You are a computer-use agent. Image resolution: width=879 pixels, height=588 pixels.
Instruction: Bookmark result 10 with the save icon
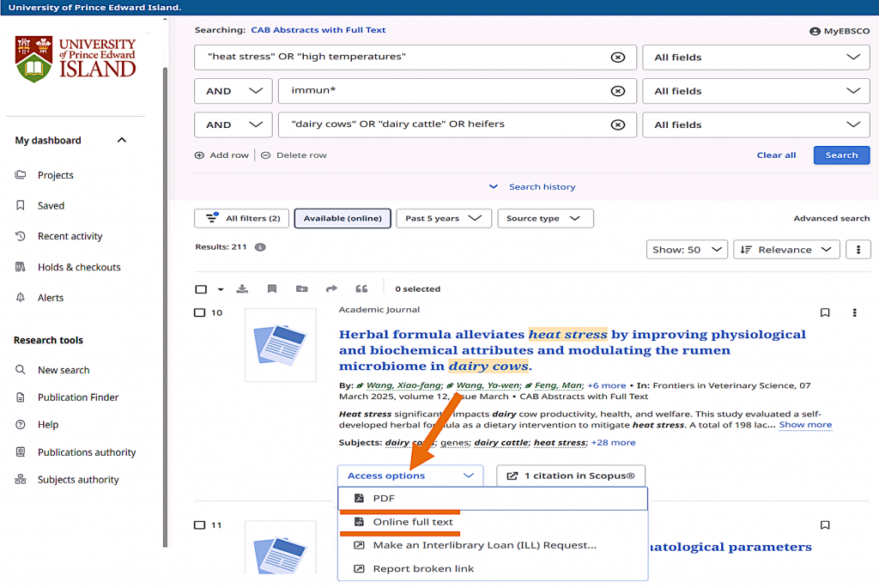click(x=825, y=313)
